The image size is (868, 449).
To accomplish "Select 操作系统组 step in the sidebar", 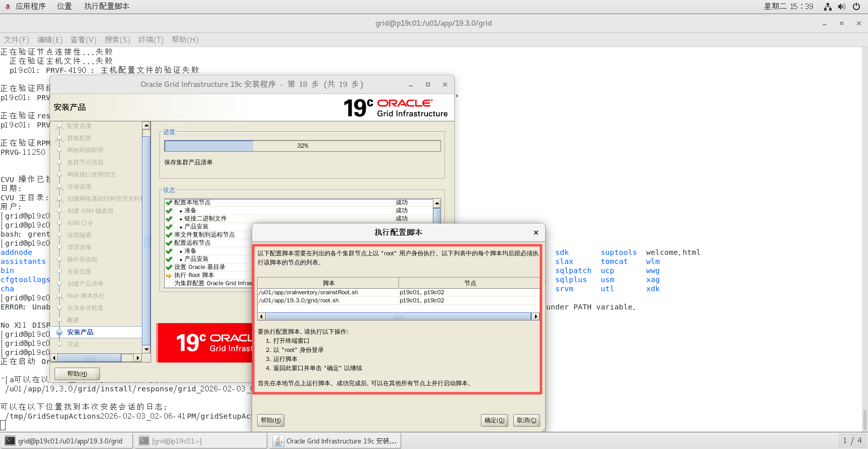I will (82, 259).
